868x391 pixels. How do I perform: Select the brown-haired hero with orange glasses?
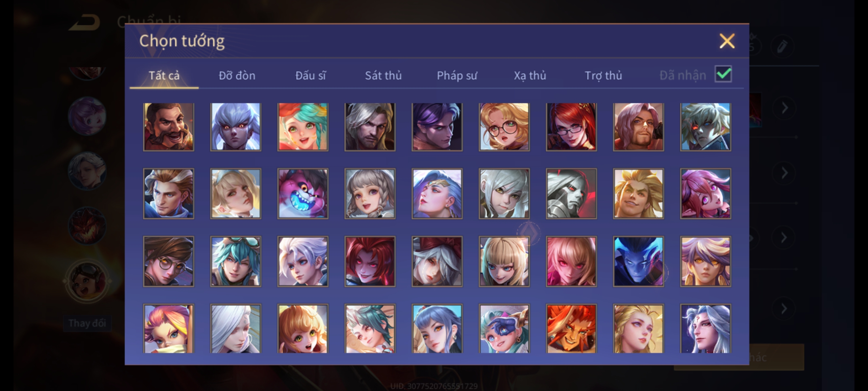point(169,261)
